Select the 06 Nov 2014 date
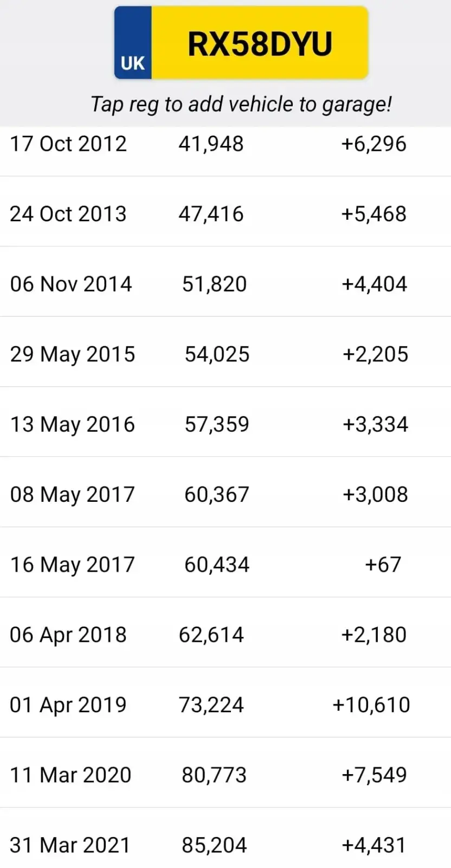Viewport: 451px width, 868px height. [71, 284]
